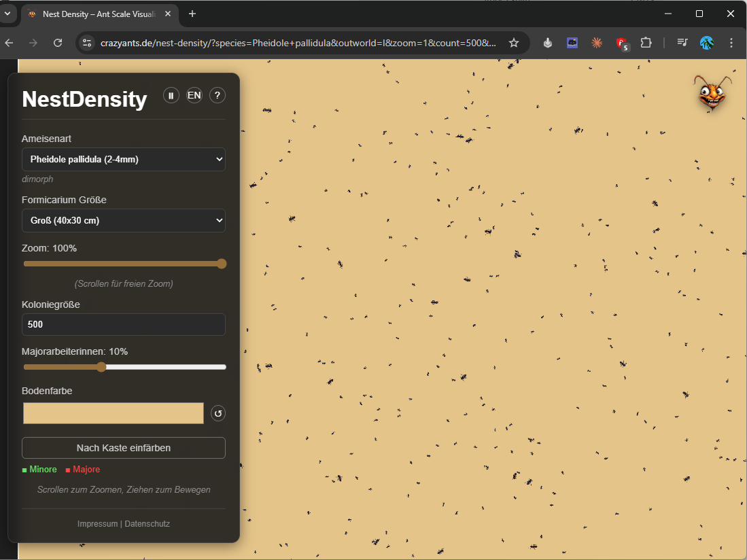Expand the Chrome three-dot menu
This screenshot has height=560, width=747.
(x=731, y=42)
